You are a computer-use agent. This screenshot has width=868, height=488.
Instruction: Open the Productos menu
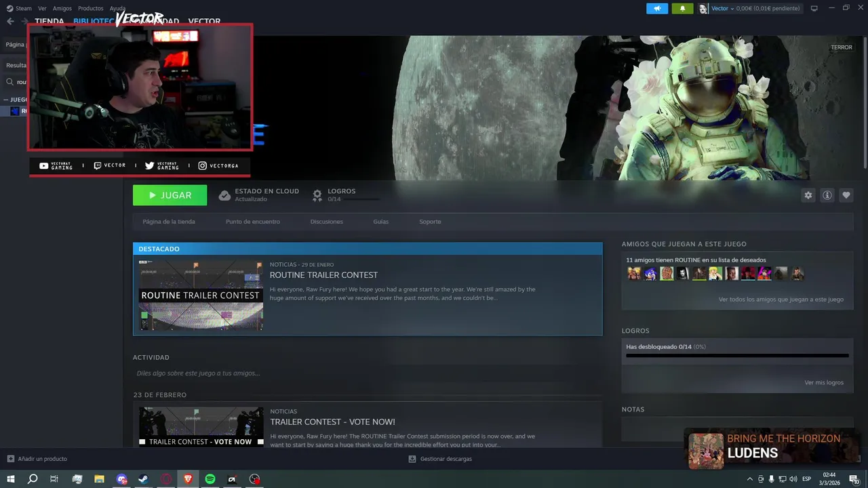point(90,8)
